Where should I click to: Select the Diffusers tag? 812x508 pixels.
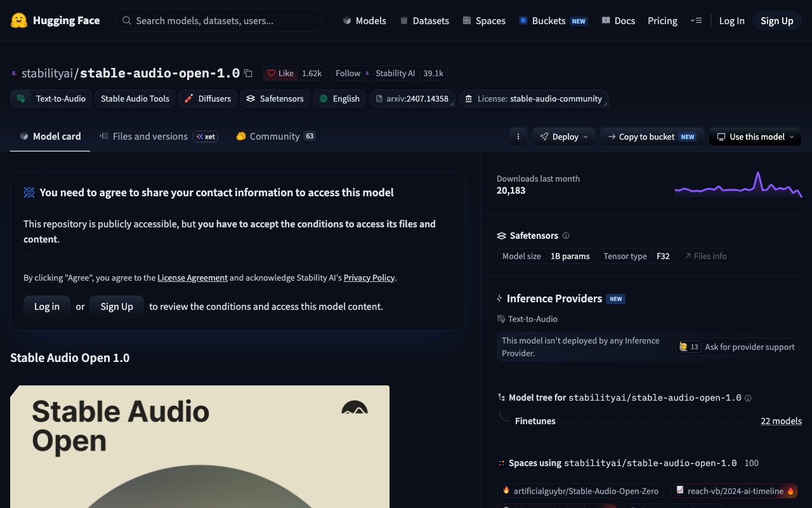[207, 98]
